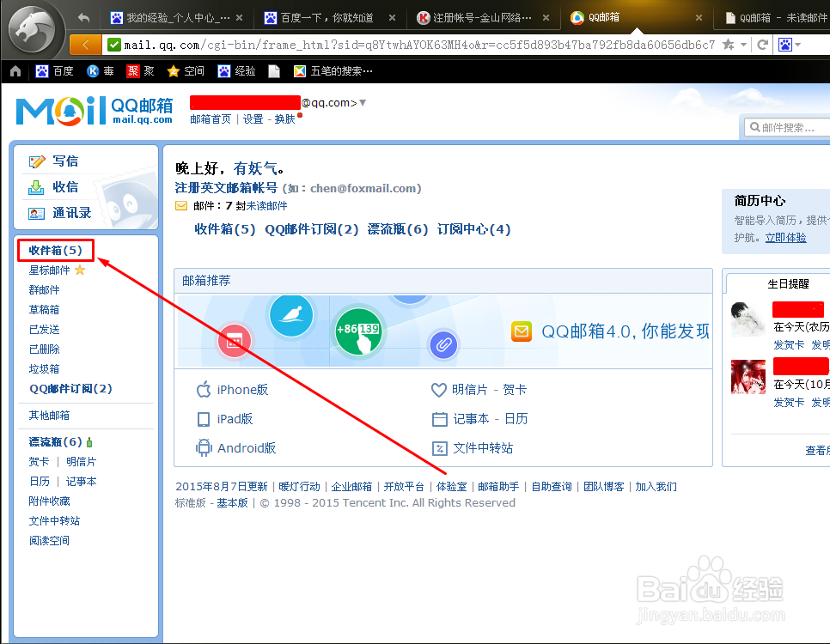Image resolution: width=830 pixels, height=644 pixels.
Task: Reload page with the refresh icon
Action: 762,45
